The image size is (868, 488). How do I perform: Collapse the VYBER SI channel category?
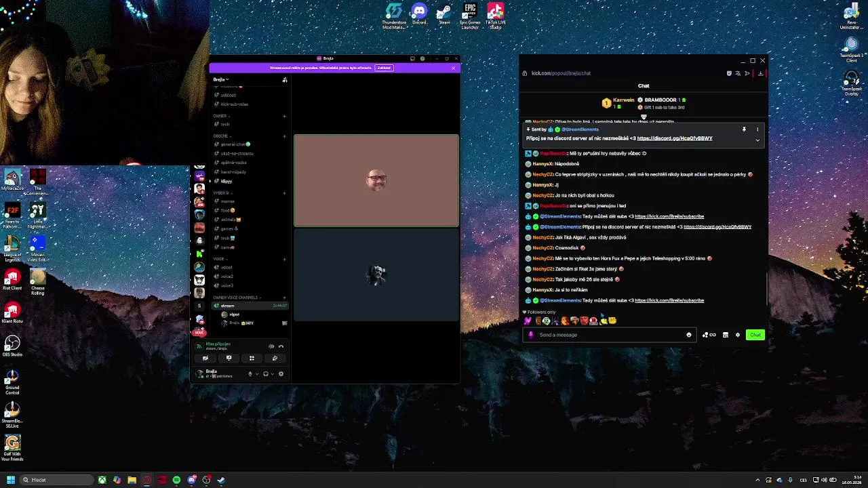222,193
